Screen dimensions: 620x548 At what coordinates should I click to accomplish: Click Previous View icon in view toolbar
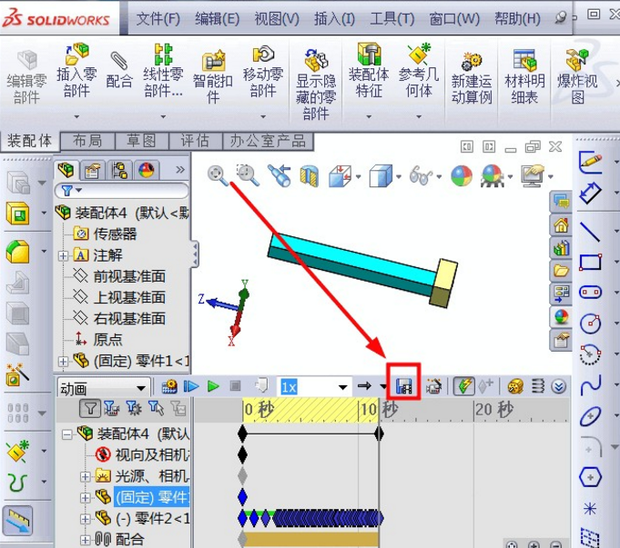coord(280,176)
